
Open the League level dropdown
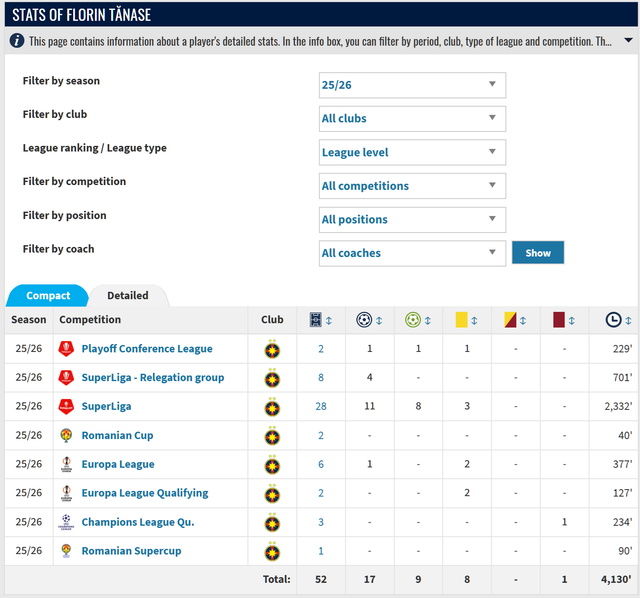click(x=412, y=152)
